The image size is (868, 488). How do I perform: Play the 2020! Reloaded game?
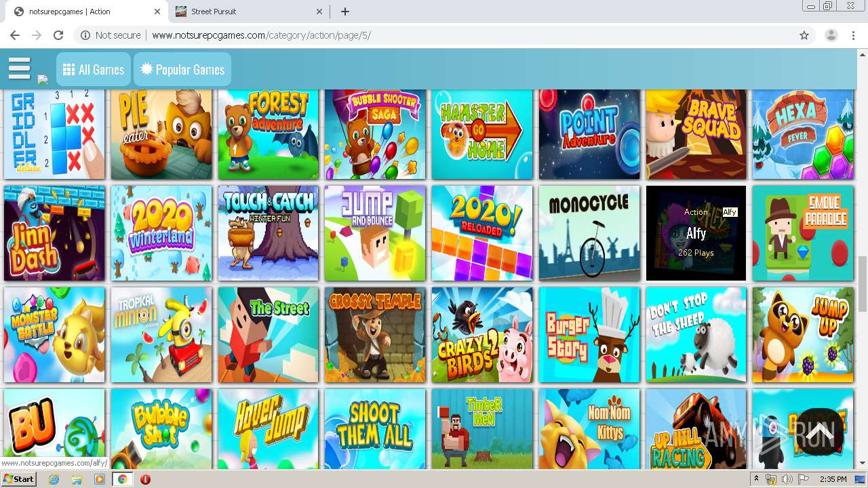click(x=482, y=233)
